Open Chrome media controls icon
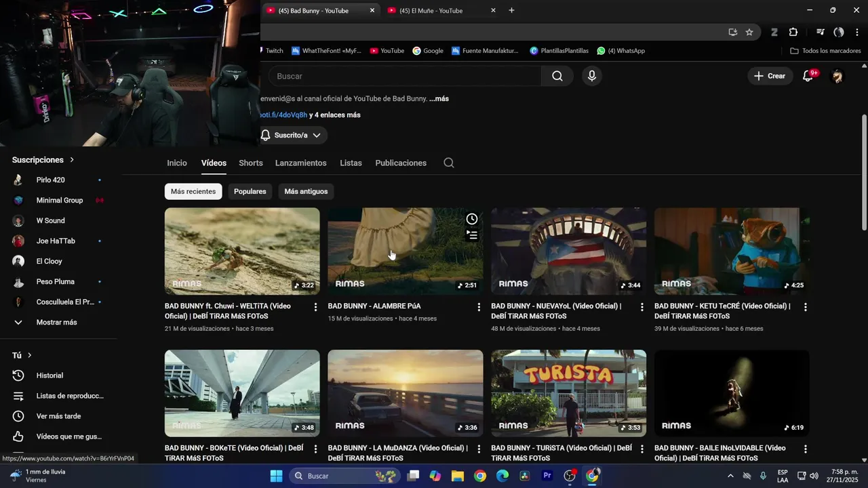Screen dimensions: 868x488 (x=821, y=32)
